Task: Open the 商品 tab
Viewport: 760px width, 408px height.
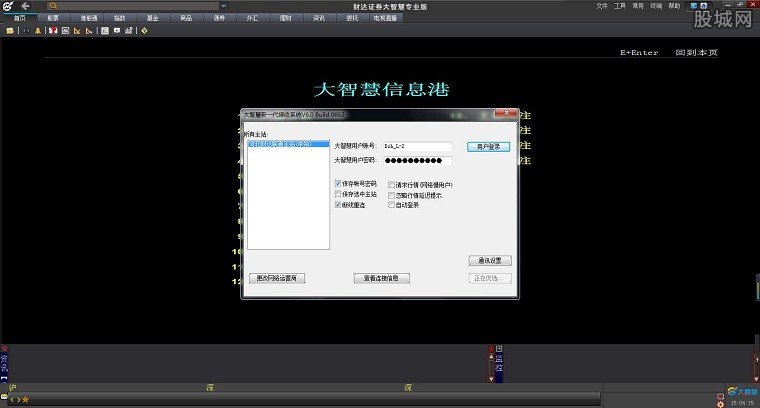Action: 186,18
